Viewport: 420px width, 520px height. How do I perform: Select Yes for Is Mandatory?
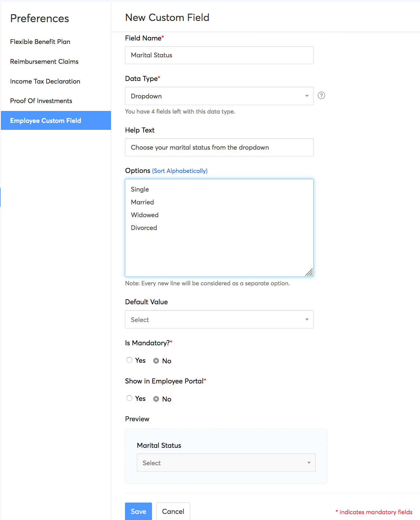pyautogui.click(x=129, y=360)
